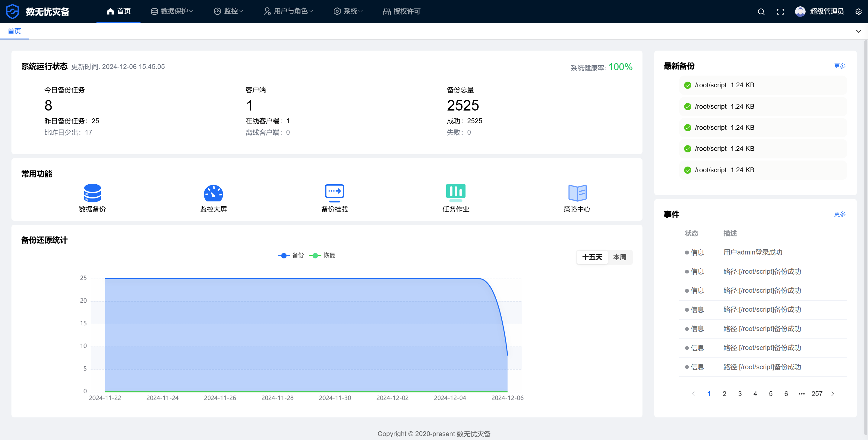Expand the 用户与角色 menu
The width and height of the screenshot is (868, 440).
(x=288, y=11)
